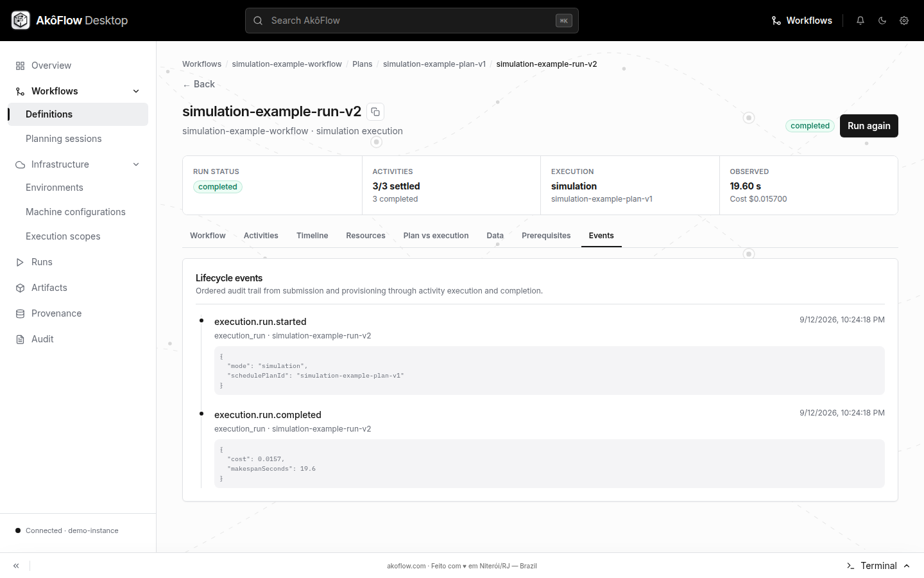This screenshot has height=578, width=924.
Task: Click the AkôFlow logo icon
Action: pos(21,21)
